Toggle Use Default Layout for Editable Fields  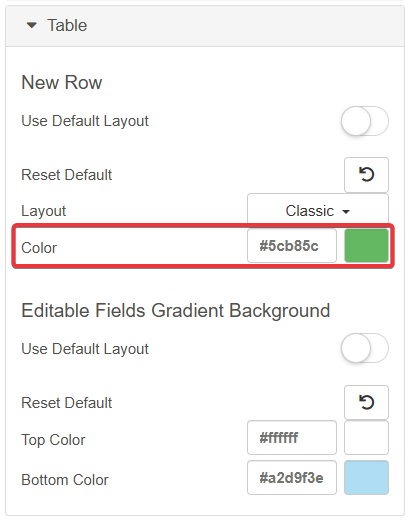click(365, 348)
